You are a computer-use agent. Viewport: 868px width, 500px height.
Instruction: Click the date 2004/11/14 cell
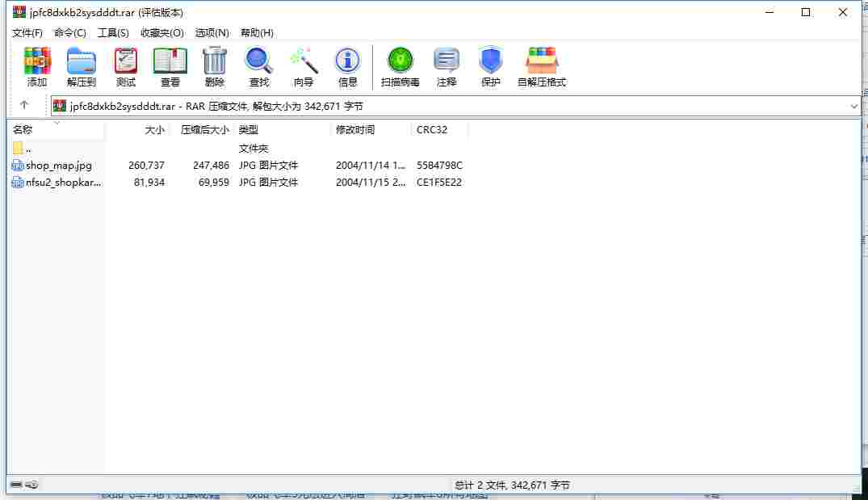coord(371,166)
